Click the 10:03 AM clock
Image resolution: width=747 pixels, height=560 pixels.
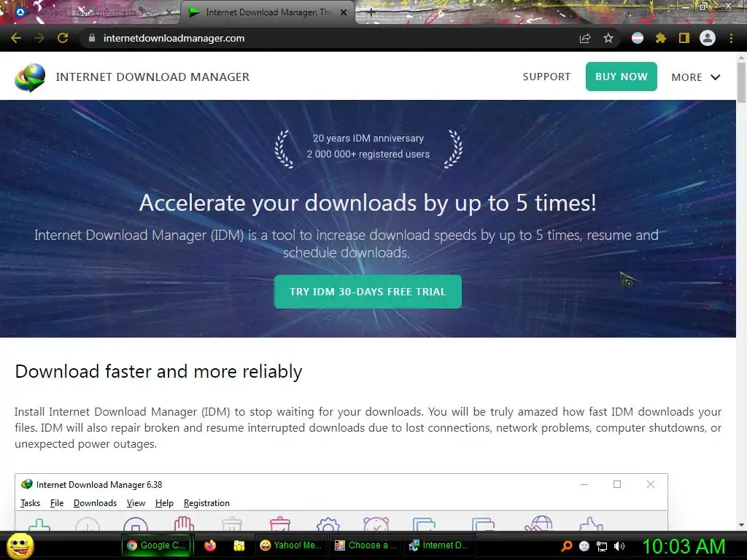pos(684,546)
